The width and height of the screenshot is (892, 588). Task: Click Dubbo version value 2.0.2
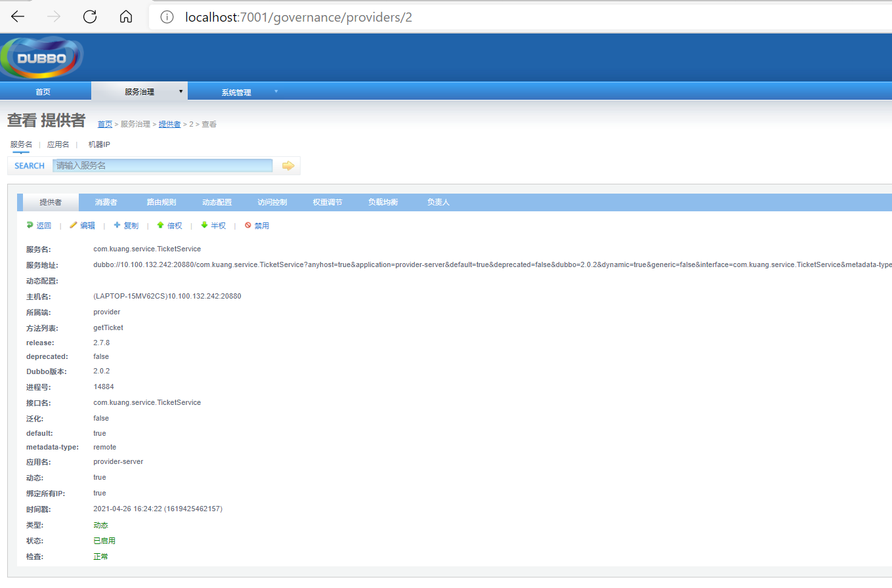coord(101,371)
